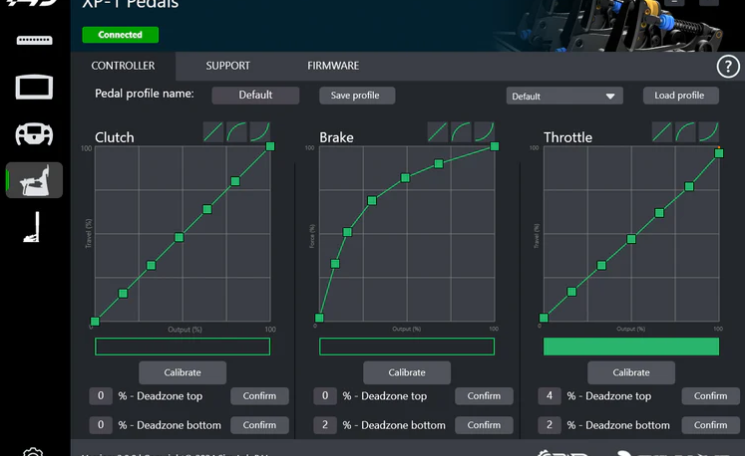The height and width of the screenshot is (456, 745).
Task: Calibrate the Brake pedal
Action: tap(406, 372)
